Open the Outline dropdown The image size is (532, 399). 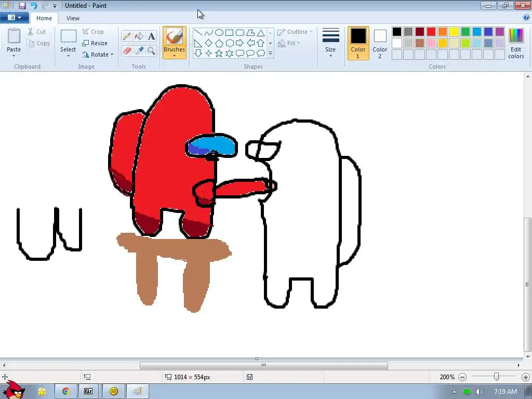[x=295, y=32]
